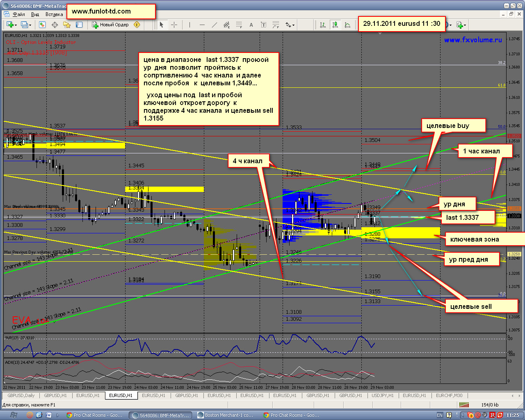
Task: Open the Navigator folder-star icon
Action: click(67, 25)
